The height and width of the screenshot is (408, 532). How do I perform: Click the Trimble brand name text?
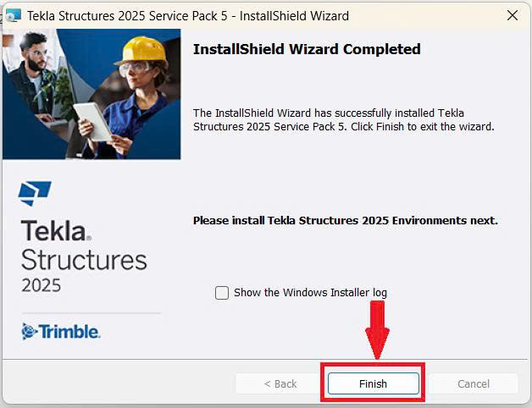click(x=70, y=332)
